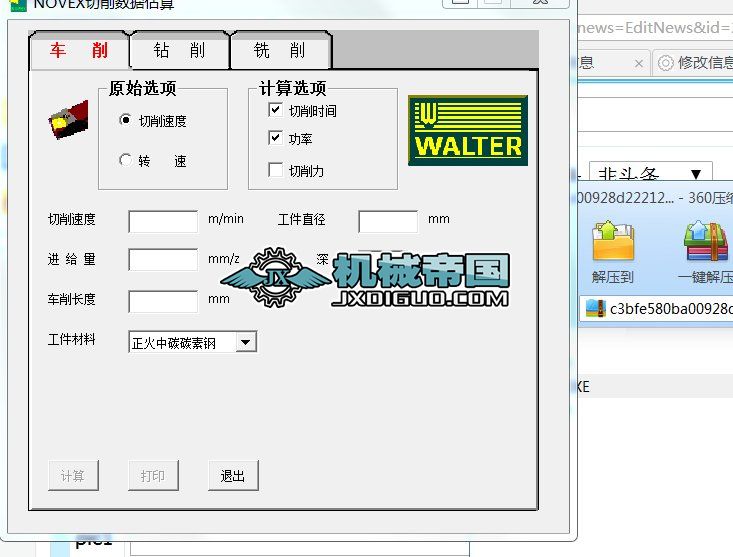
Task: Select the c3bfe580ba00928 archive file row
Action: [656, 308]
